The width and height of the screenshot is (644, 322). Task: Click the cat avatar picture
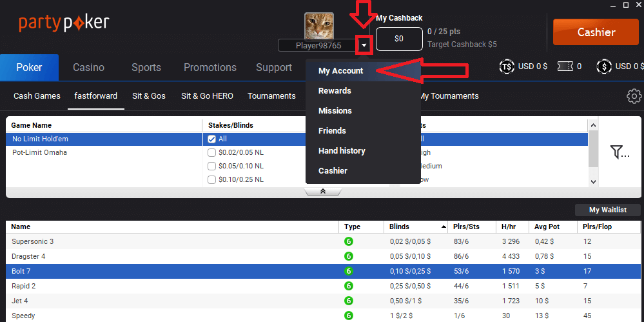pos(318,25)
